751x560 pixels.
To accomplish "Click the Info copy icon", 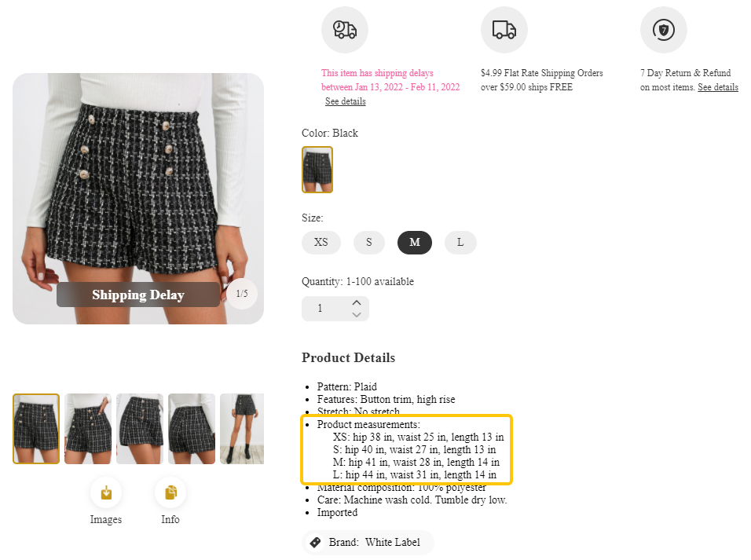I will point(170,492).
